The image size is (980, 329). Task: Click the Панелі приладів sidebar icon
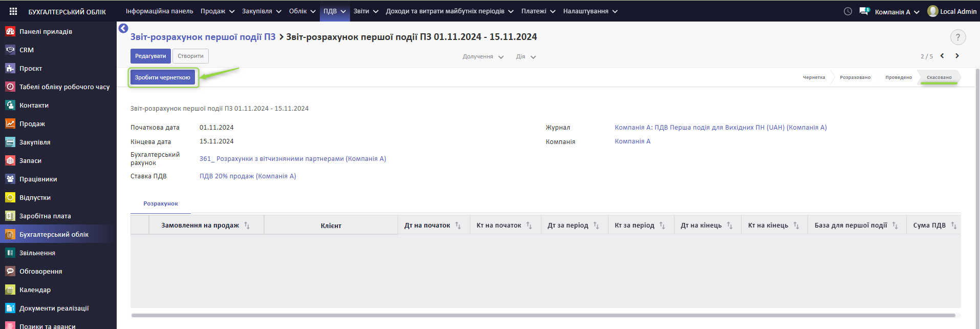10,31
